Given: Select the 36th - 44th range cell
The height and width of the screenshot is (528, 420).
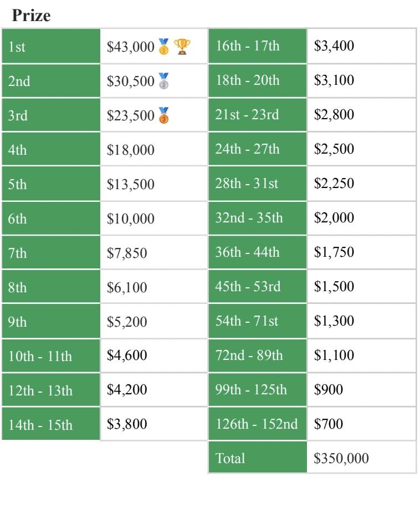Looking at the screenshot, I should (x=258, y=252).
